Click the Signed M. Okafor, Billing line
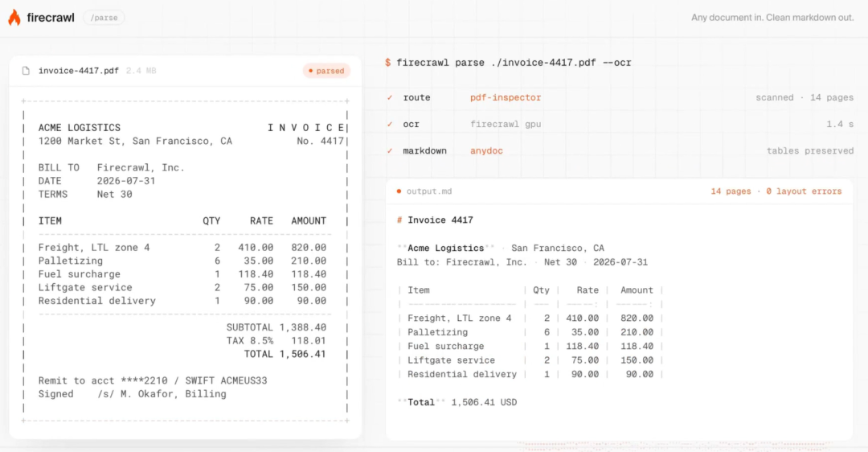This screenshot has height=452, width=868. click(x=133, y=394)
